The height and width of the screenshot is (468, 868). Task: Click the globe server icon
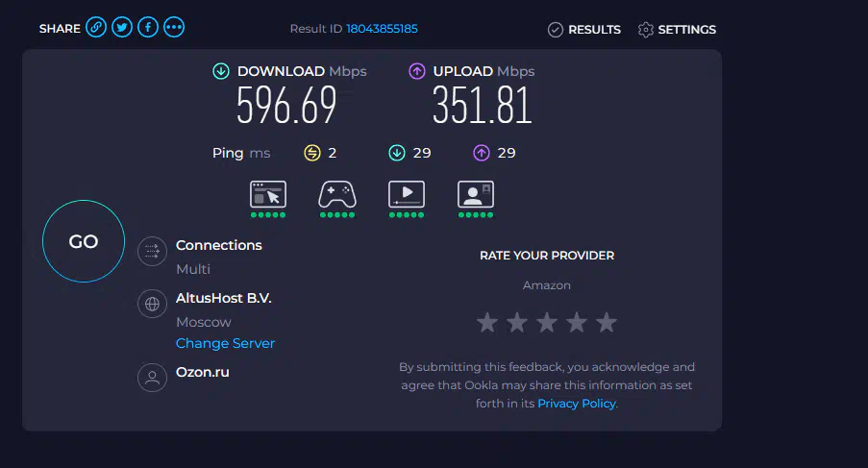click(x=152, y=304)
